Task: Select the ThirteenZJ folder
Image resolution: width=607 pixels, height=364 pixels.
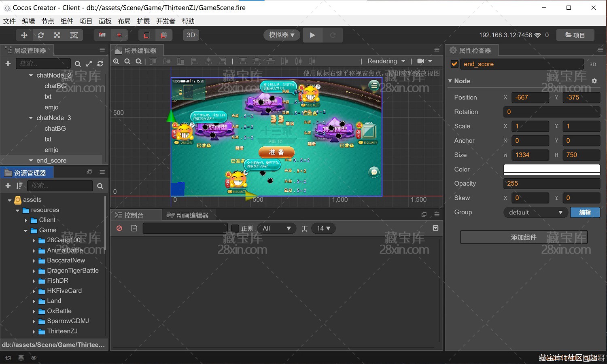Action: point(62,331)
